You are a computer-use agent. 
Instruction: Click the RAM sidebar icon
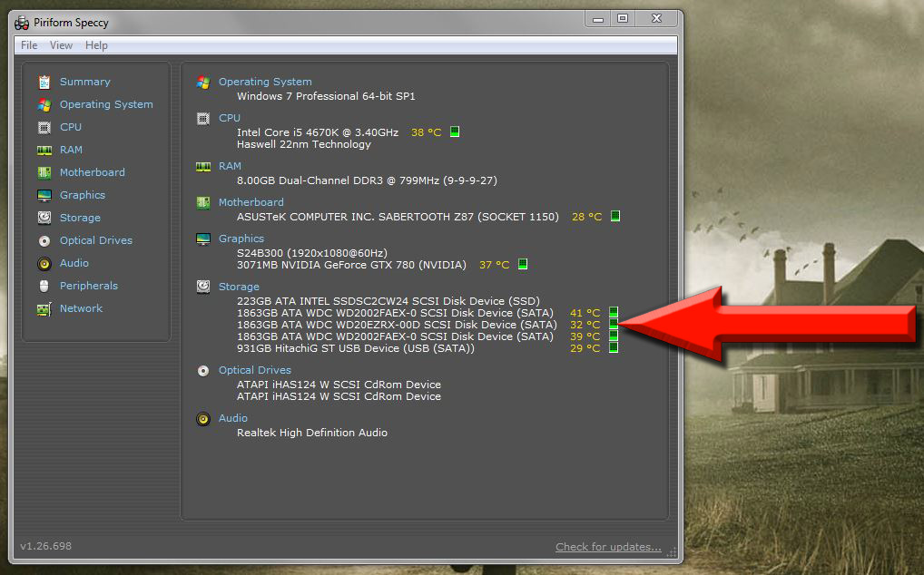44,150
